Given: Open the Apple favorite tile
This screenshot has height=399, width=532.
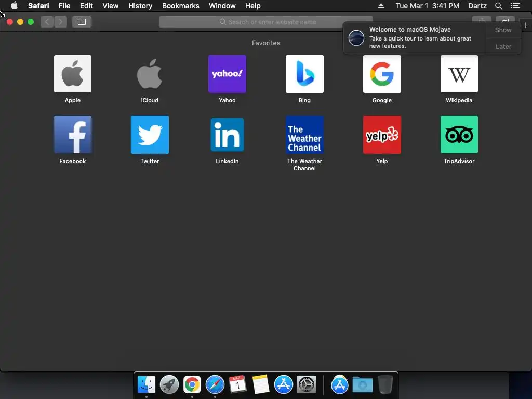Looking at the screenshot, I should coord(73,74).
